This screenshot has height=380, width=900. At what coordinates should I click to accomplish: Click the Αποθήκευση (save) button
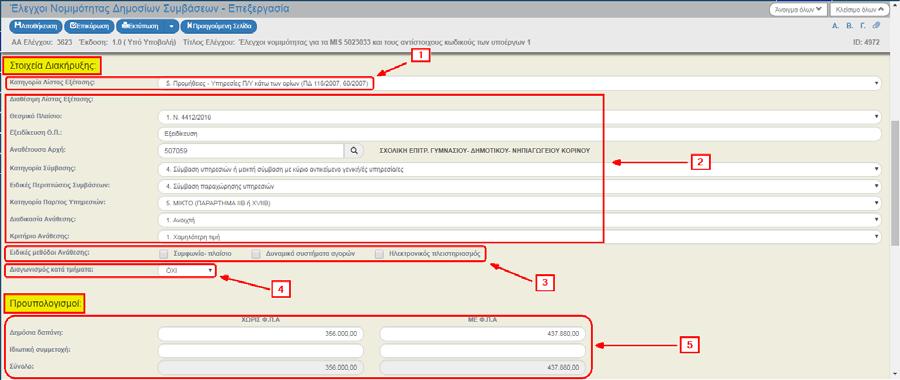click(x=35, y=26)
